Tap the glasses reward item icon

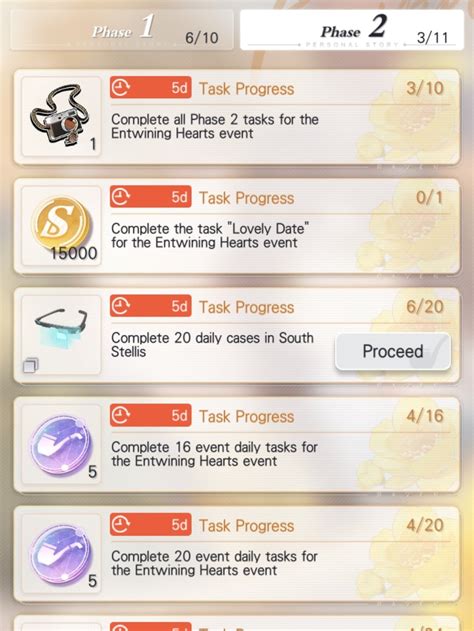click(61, 328)
